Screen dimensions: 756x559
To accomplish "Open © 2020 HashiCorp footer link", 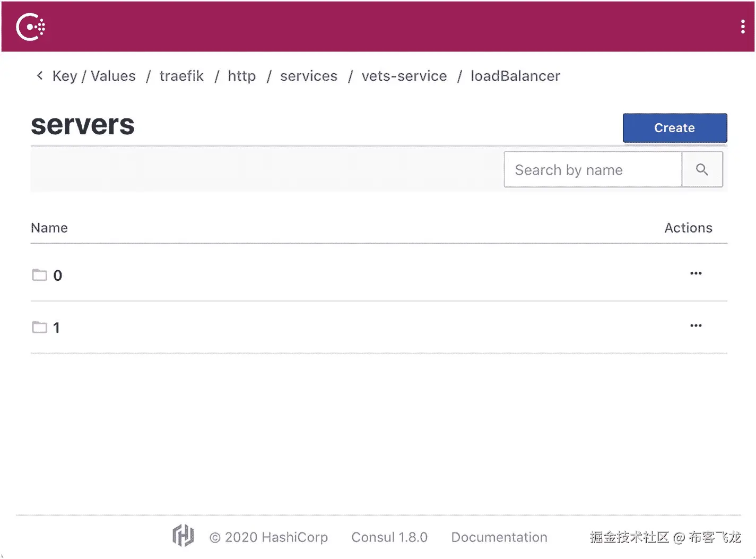I will (x=268, y=537).
